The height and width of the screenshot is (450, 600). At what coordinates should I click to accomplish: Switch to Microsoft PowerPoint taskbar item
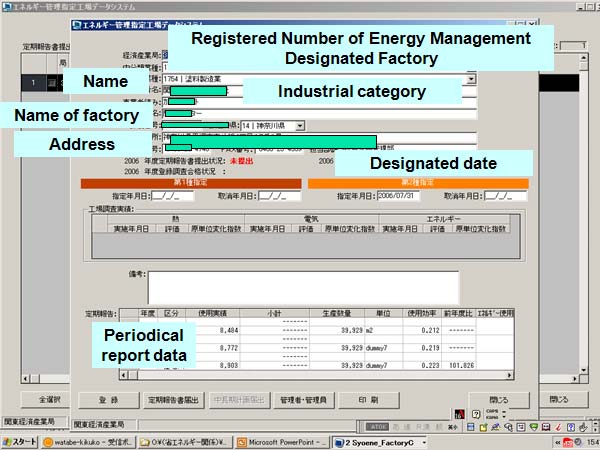[x=282, y=443]
